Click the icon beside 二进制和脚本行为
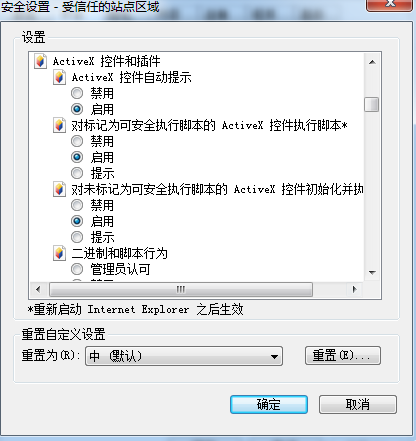The height and width of the screenshot is (441, 416). tap(59, 253)
